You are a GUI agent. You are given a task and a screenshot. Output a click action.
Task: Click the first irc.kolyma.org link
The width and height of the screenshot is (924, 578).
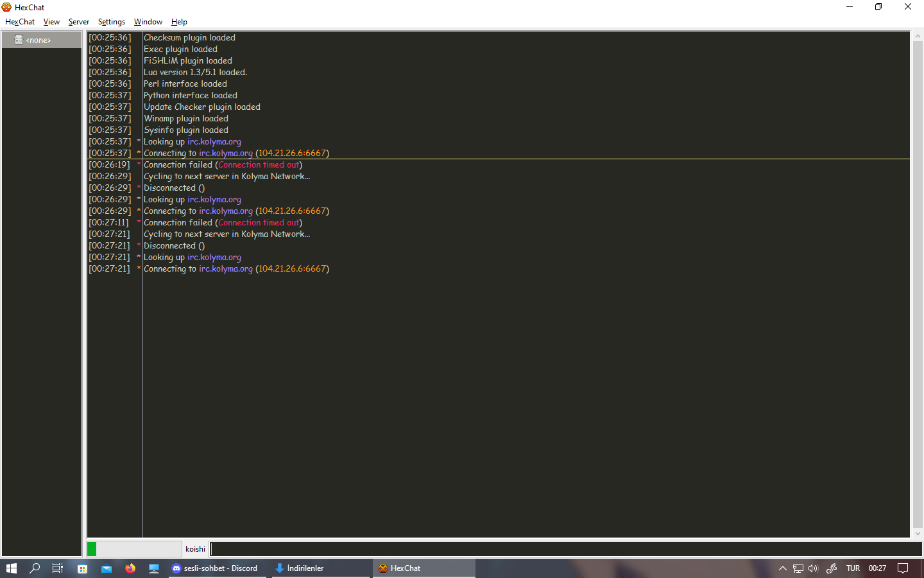point(214,142)
